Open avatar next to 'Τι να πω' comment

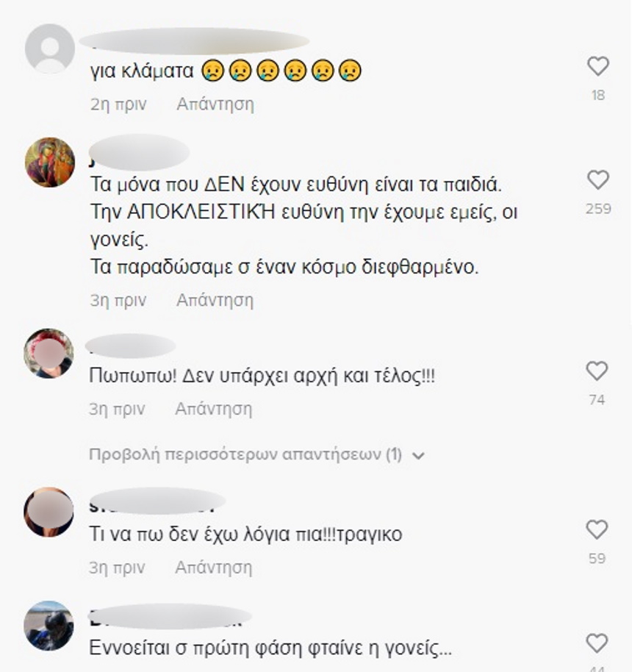[49, 512]
